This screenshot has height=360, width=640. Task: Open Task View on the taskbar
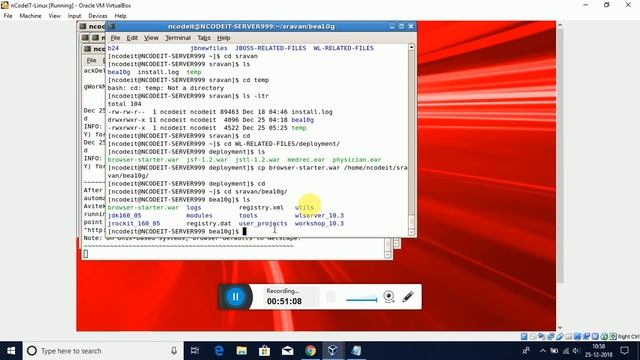(195, 351)
